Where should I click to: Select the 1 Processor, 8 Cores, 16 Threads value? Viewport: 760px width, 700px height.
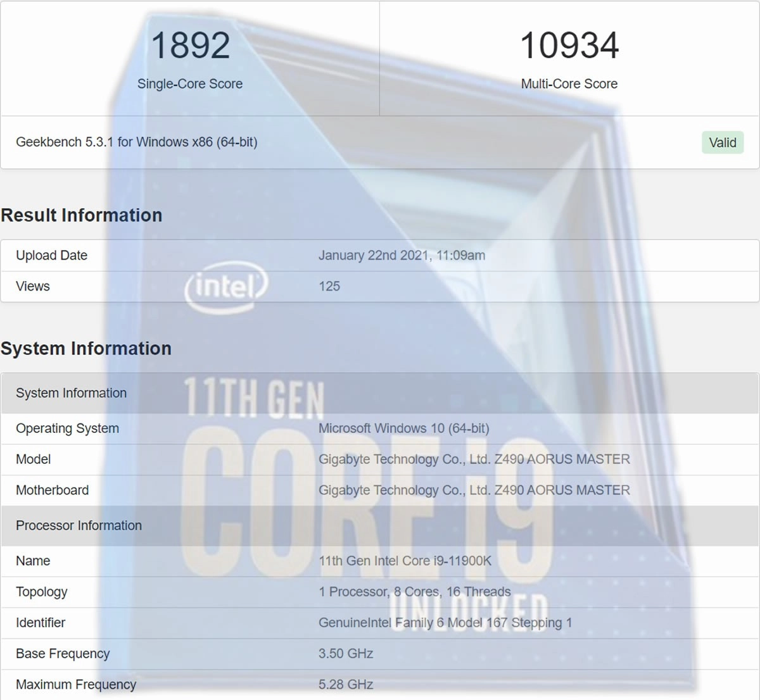click(415, 592)
